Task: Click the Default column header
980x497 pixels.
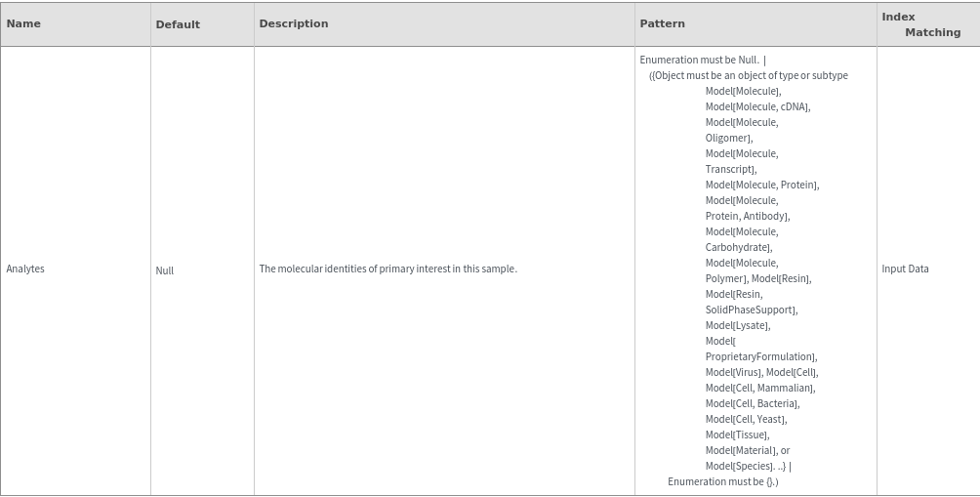Action: (178, 24)
